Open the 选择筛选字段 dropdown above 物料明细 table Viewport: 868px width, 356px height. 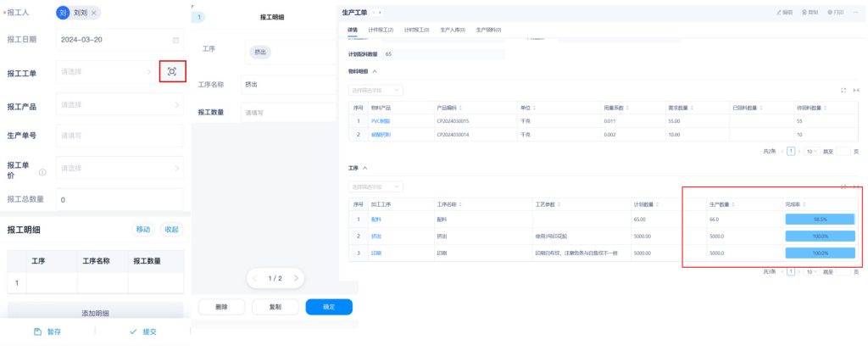pyautogui.click(x=376, y=90)
